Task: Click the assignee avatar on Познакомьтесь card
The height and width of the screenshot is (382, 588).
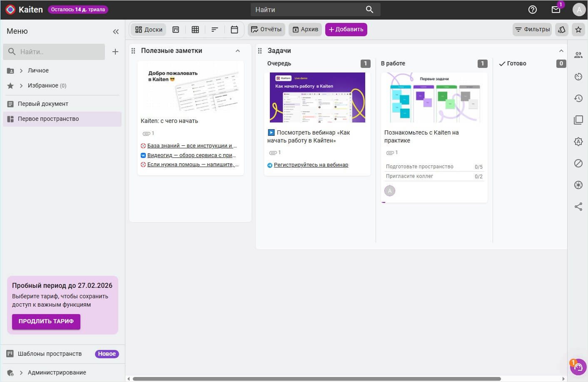Action: pos(390,191)
